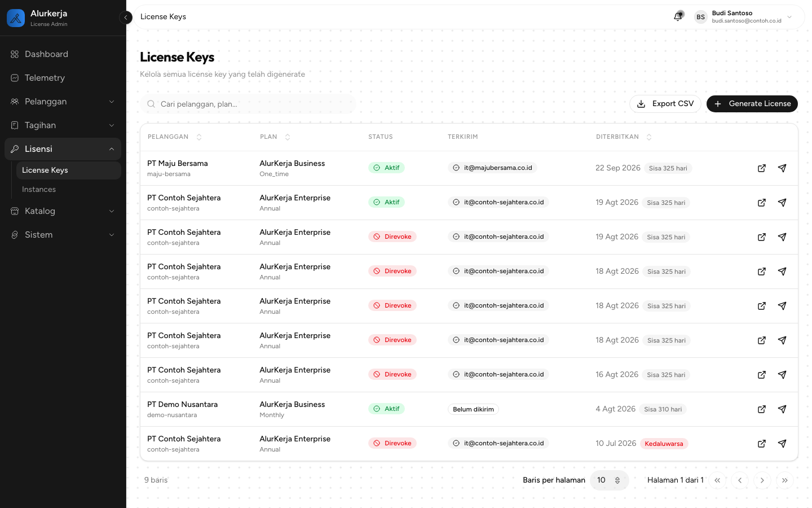
Task: Select License Keys submenu item
Action: click(68, 170)
